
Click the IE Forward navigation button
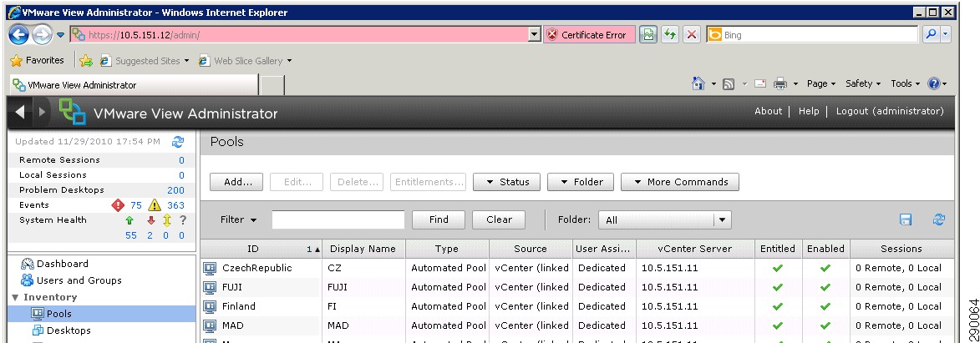[x=42, y=35]
